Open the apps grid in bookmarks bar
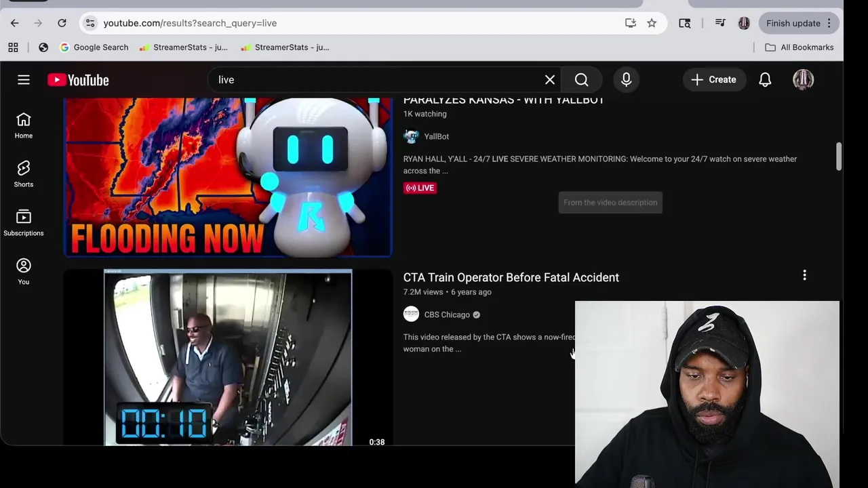This screenshot has width=868, height=488. click(x=13, y=47)
